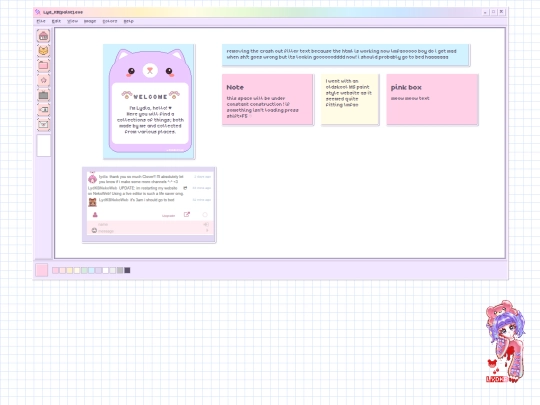Click the round circle icon in the chatbox toolbar
Screen dimensions: 540x405
205,215
